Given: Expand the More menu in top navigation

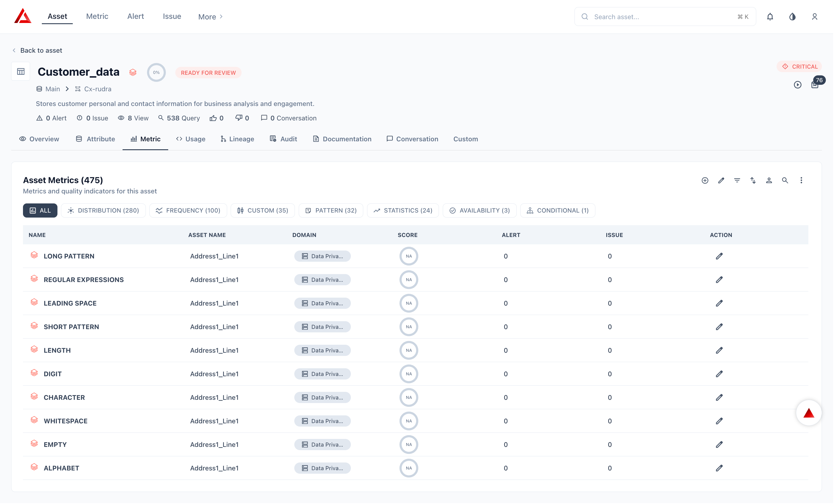Looking at the screenshot, I should tap(211, 16).
